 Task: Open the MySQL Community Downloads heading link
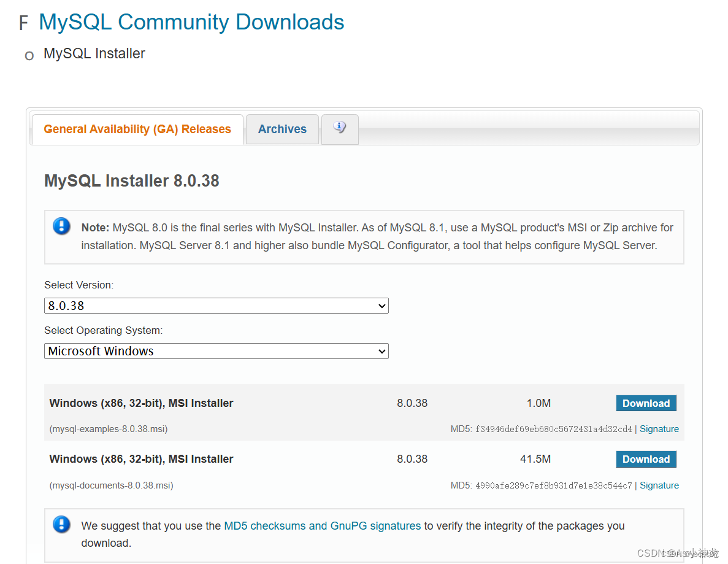[x=191, y=21]
